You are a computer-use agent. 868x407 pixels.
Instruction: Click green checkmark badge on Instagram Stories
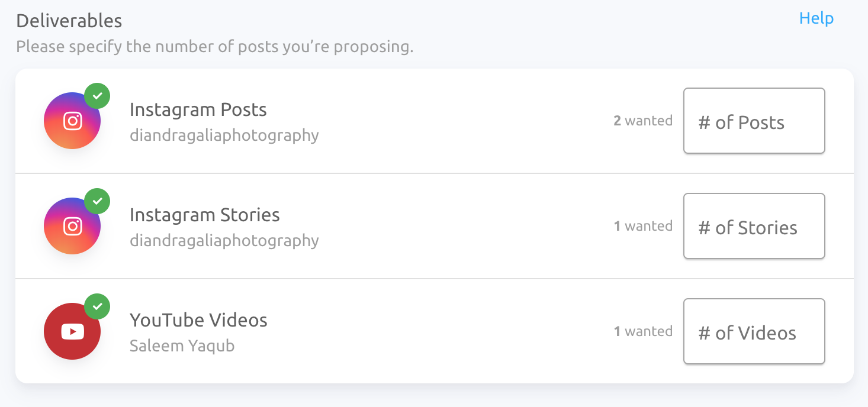coord(97,201)
